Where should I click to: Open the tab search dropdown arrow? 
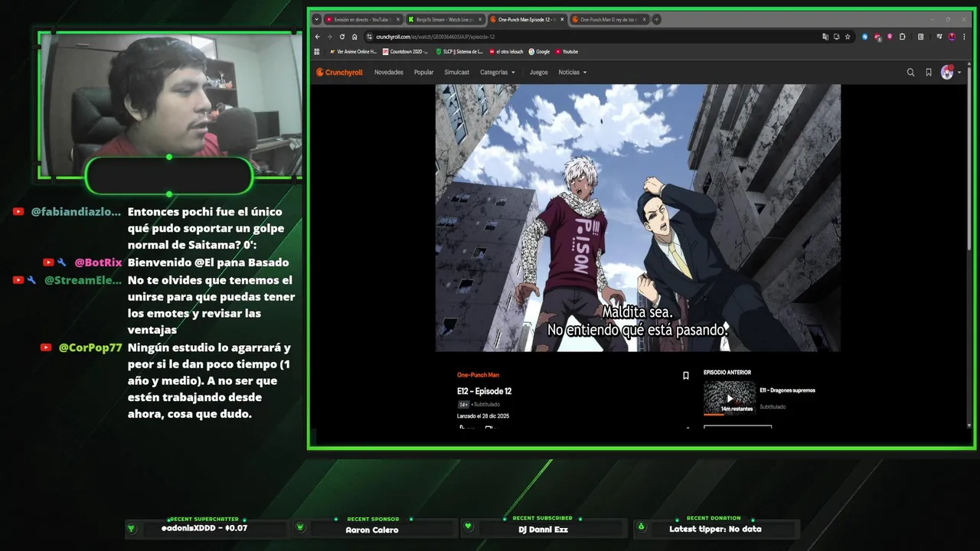tap(316, 19)
